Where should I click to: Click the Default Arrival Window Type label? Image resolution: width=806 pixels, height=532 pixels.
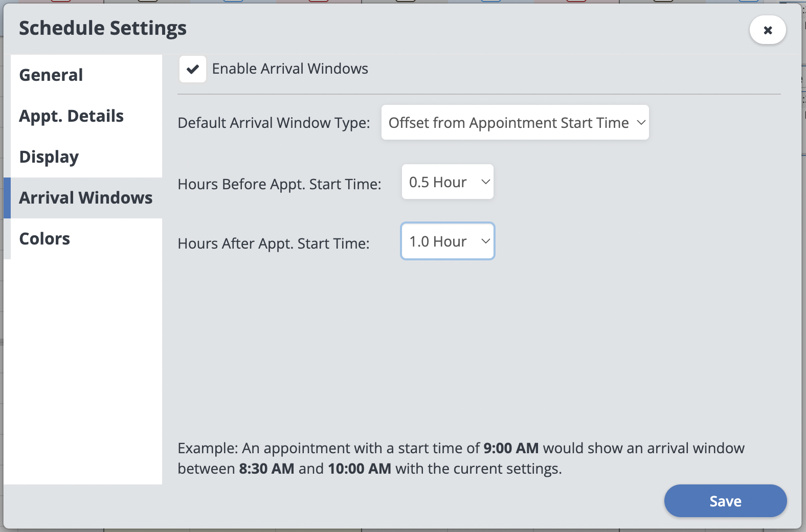tap(274, 123)
